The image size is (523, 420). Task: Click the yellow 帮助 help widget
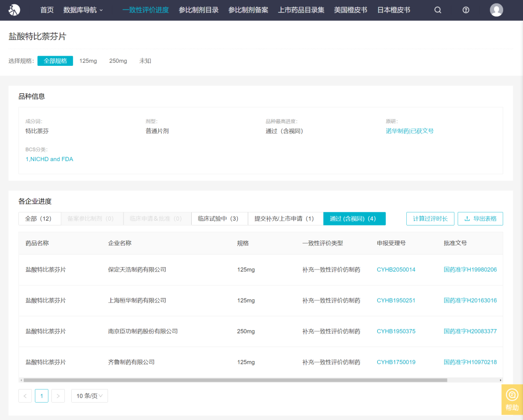coord(512,400)
